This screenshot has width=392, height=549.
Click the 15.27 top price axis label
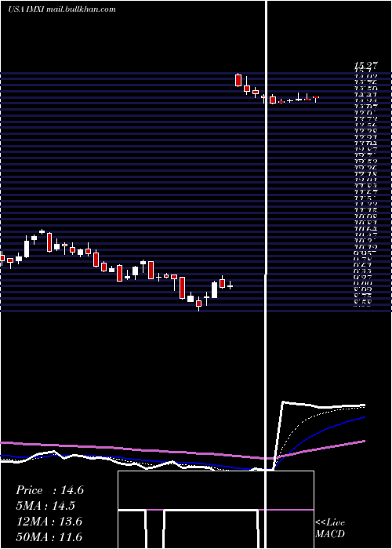coord(366,65)
